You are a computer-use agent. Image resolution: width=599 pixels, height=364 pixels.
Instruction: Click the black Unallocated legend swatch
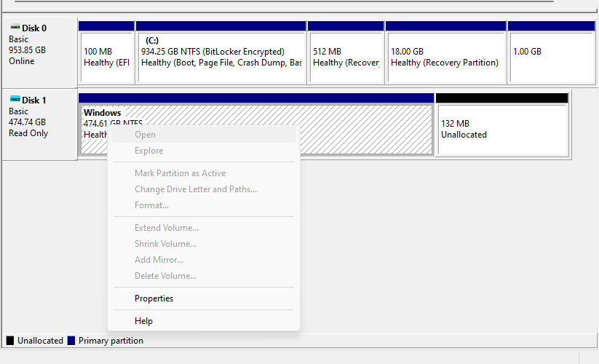pos(10,341)
